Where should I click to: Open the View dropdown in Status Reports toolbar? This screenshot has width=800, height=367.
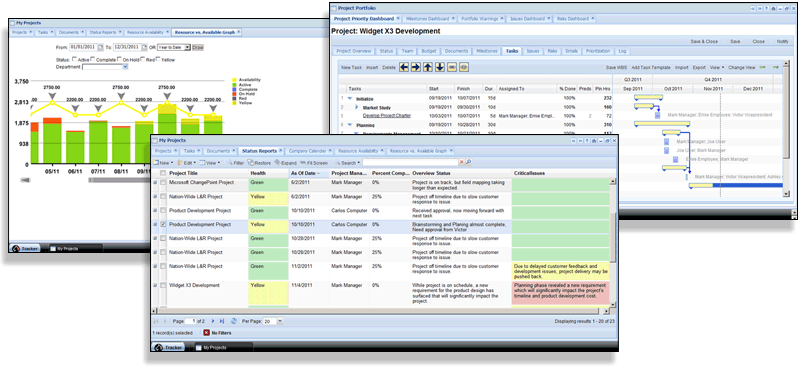pos(210,163)
